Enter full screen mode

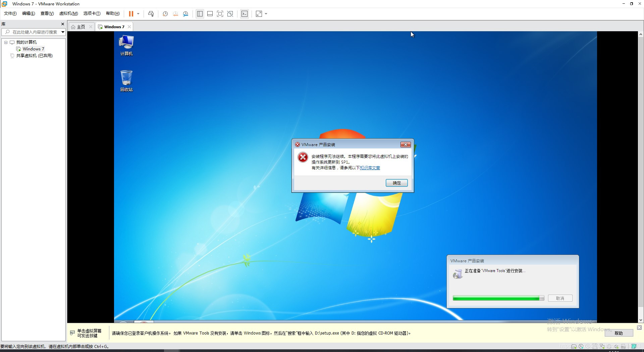coord(220,14)
